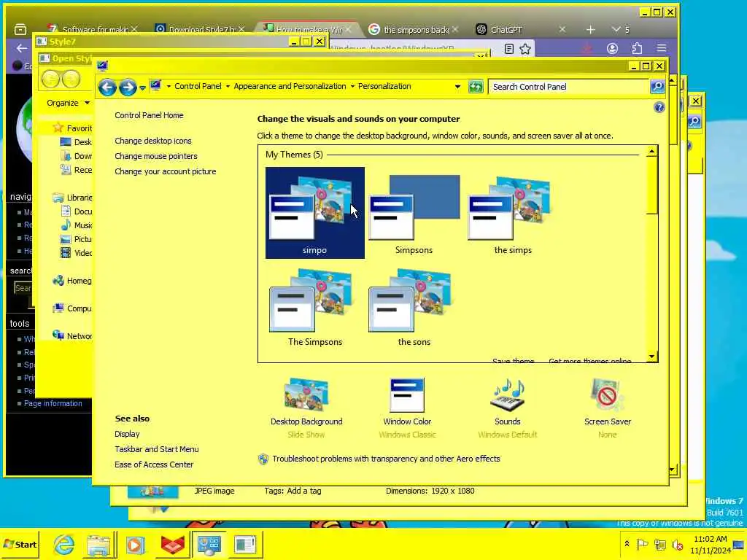Click the Back arrow in Personalization window
Viewport: 747px width, 560px height.
point(107,87)
